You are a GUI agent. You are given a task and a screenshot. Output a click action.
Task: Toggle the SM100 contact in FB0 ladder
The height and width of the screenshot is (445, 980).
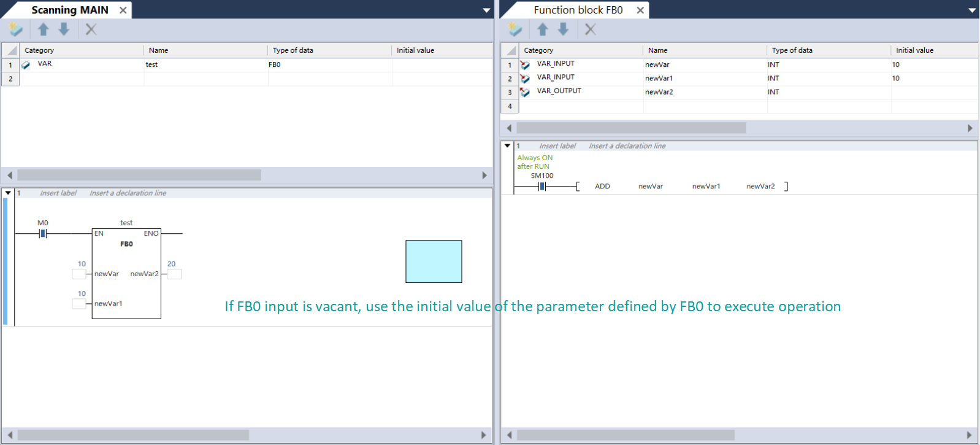(x=542, y=187)
